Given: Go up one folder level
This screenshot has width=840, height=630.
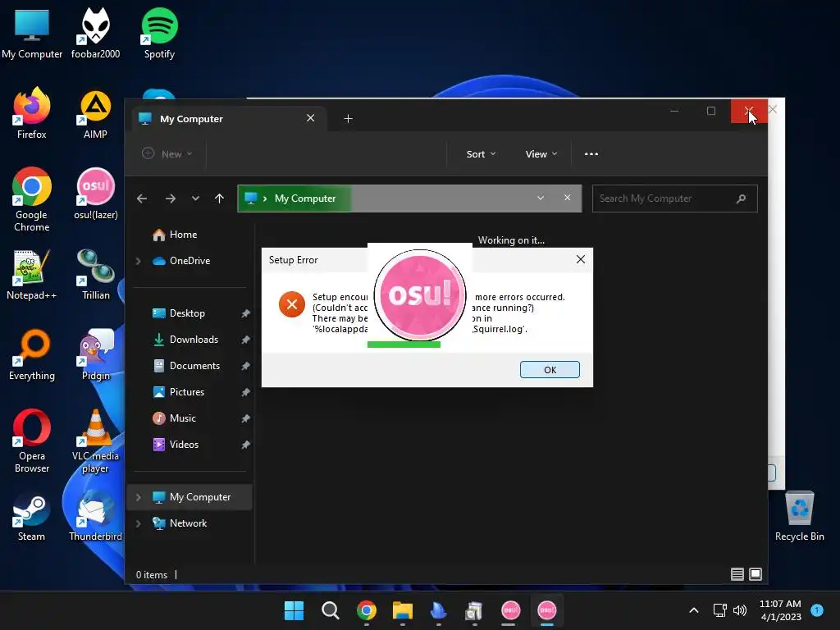Looking at the screenshot, I should coord(219,199).
